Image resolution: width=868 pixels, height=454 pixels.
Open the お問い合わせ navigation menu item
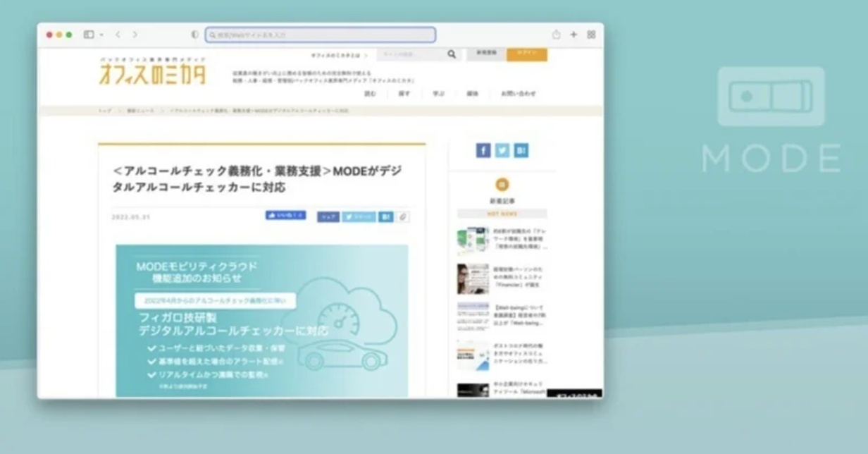[518, 93]
